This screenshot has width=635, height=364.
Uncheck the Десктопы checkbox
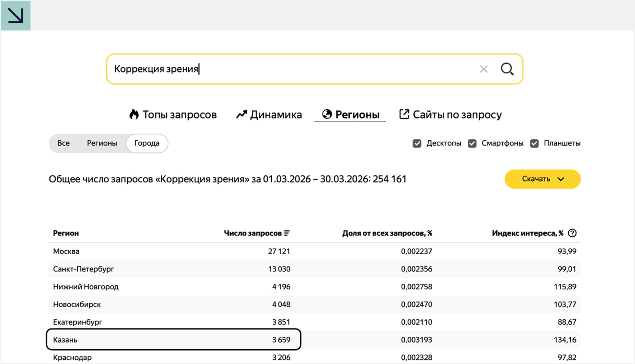coord(417,143)
